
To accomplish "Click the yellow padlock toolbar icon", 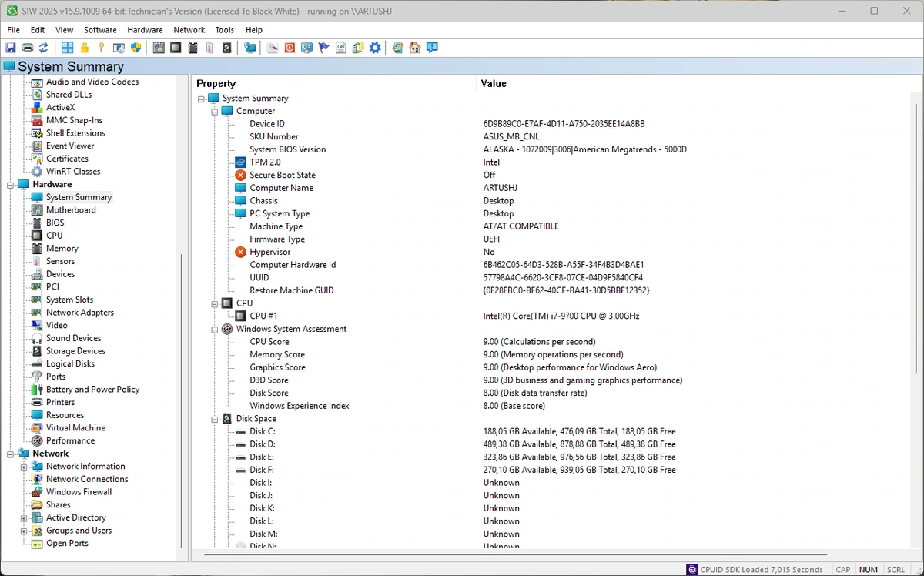I will click(x=85, y=48).
